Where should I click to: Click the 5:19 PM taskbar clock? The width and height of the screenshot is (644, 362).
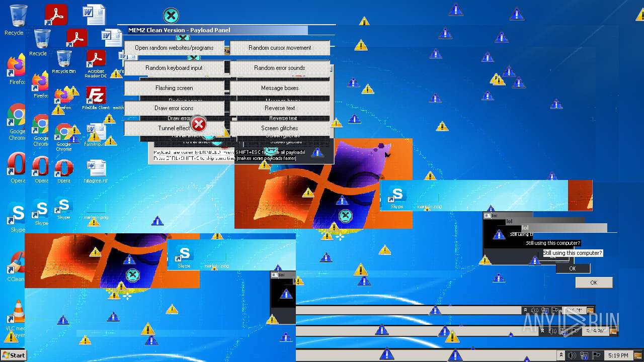click(x=618, y=355)
